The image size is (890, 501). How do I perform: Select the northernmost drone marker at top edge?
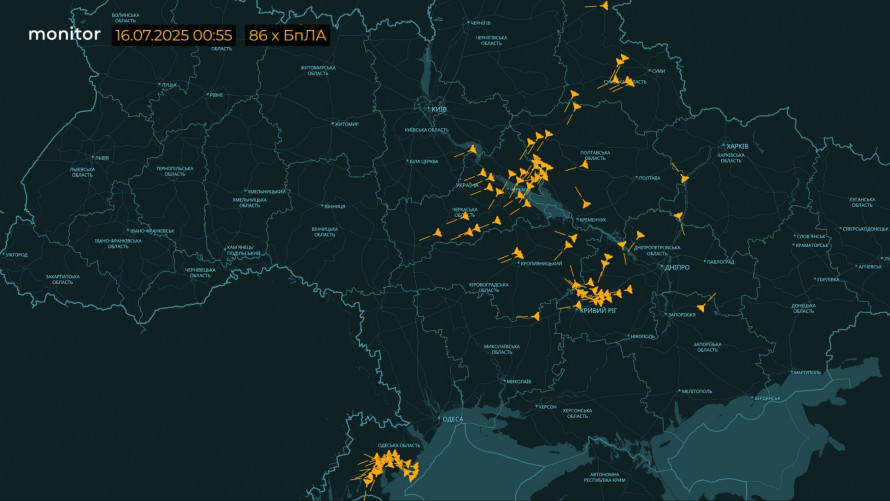point(604,6)
